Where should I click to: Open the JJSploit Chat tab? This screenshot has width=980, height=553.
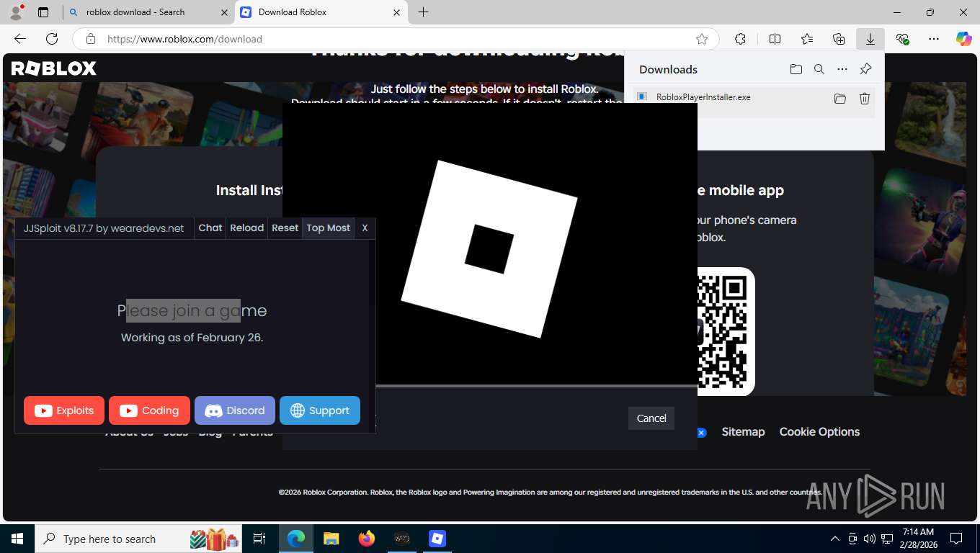click(x=210, y=228)
